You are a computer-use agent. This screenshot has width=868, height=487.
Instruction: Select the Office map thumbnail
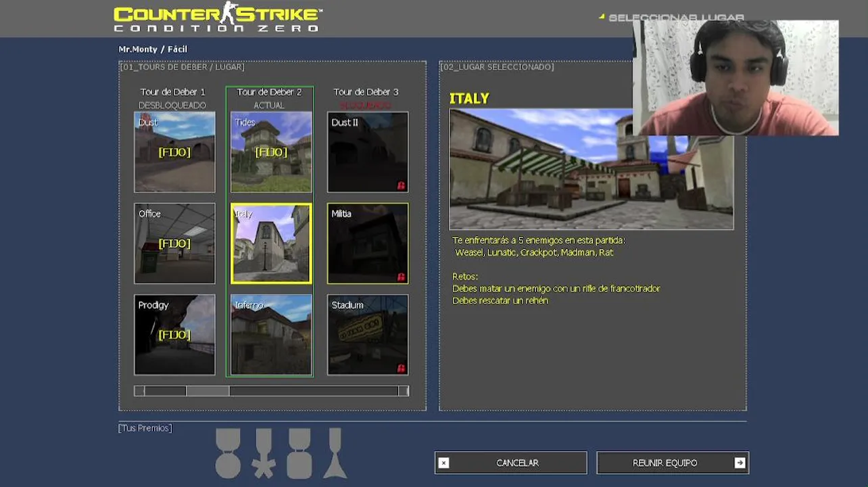[x=174, y=243]
